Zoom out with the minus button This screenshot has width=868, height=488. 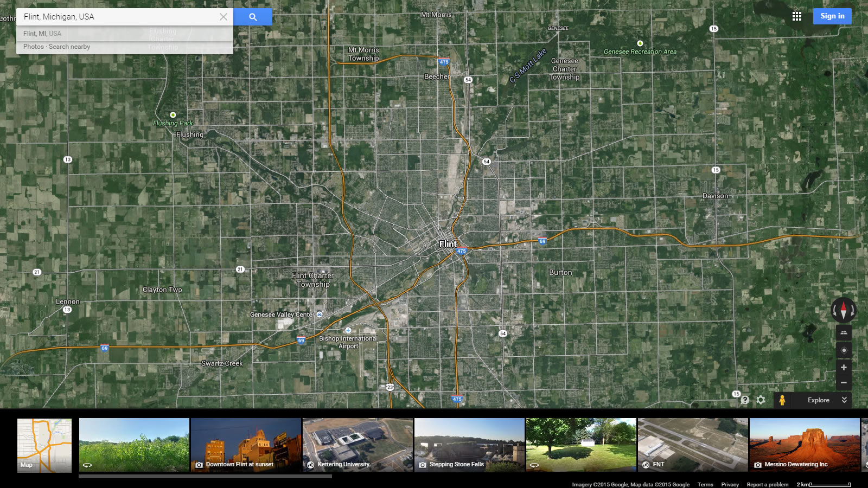click(x=844, y=383)
